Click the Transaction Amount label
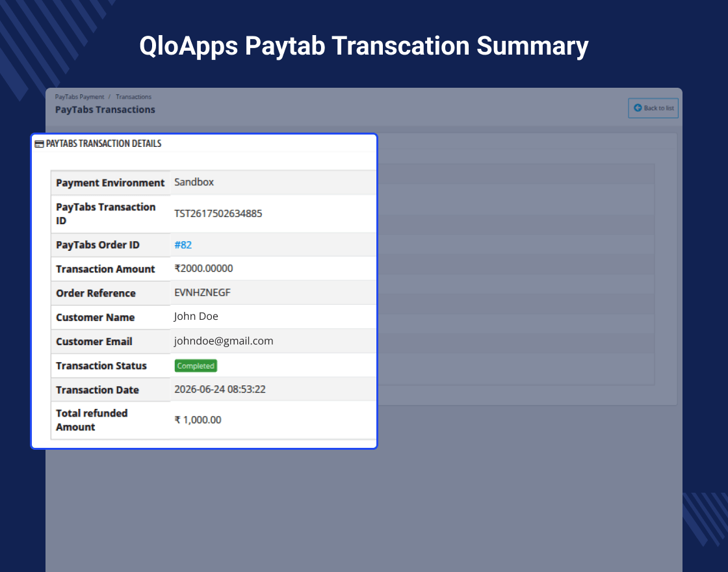The height and width of the screenshot is (572, 728). pos(105,269)
